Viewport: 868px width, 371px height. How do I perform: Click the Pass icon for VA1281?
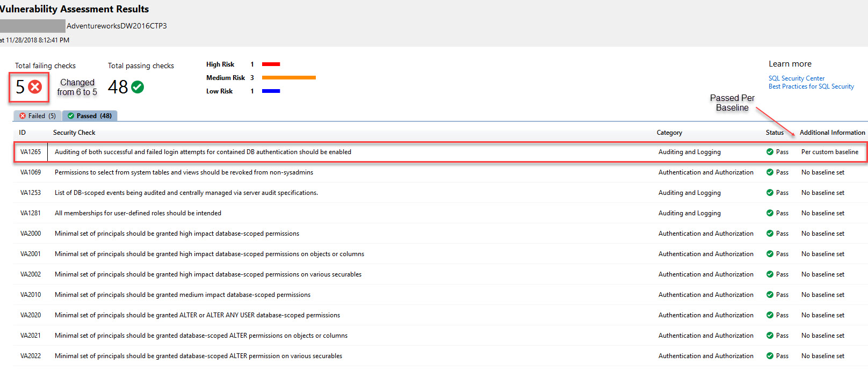pos(770,213)
